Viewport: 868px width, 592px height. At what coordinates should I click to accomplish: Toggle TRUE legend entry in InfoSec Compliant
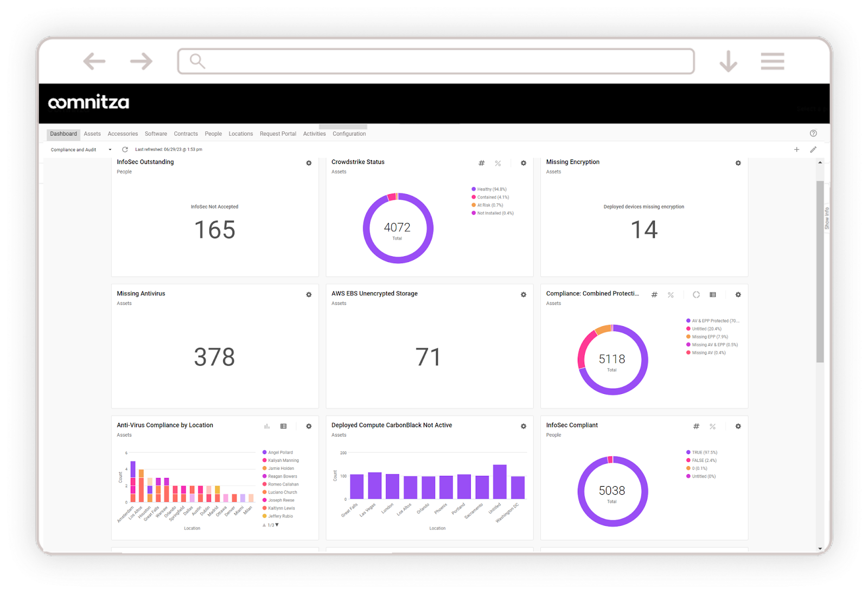(x=702, y=453)
